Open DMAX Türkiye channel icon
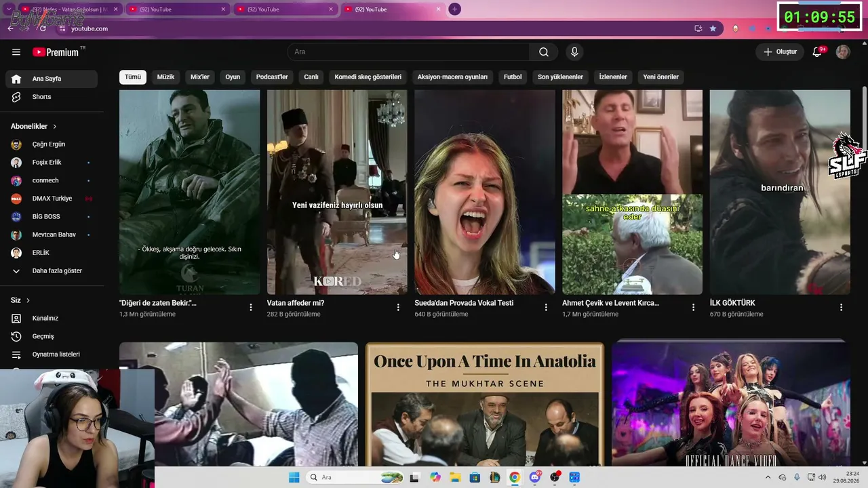The width and height of the screenshot is (868, 488). 16,199
